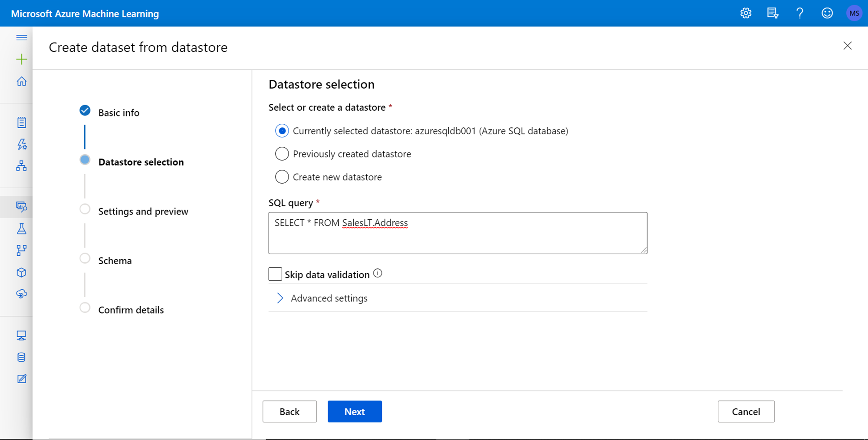Go to Settings and preview step

coord(143,211)
